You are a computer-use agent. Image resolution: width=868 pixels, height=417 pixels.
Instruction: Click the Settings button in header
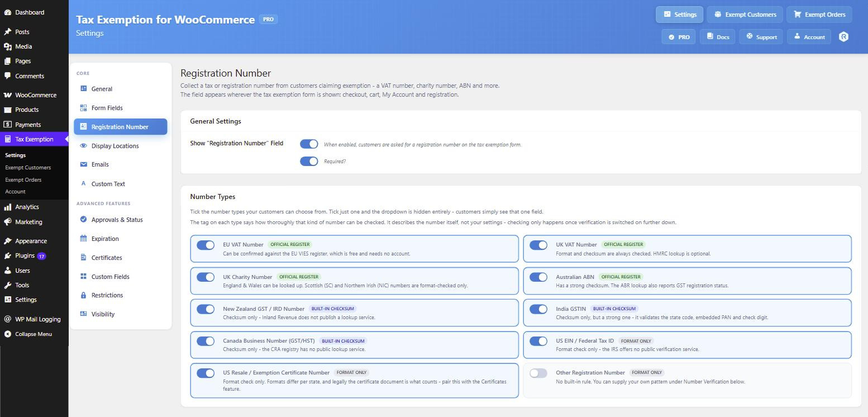pos(679,15)
